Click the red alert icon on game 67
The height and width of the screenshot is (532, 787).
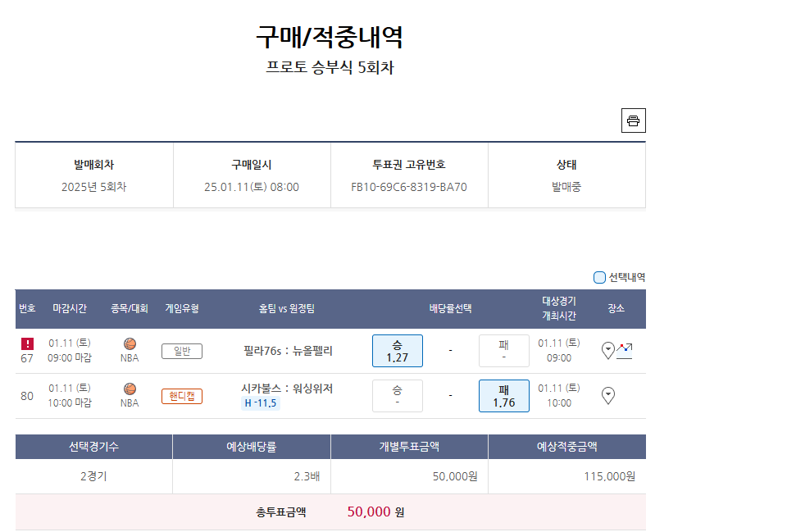pyautogui.click(x=27, y=343)
